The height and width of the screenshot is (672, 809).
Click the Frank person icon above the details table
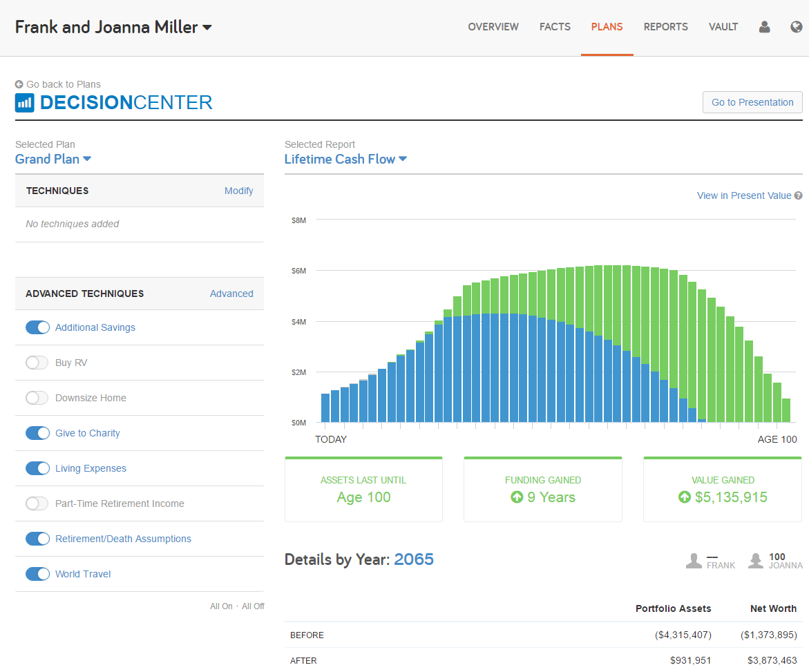point(693,559)
